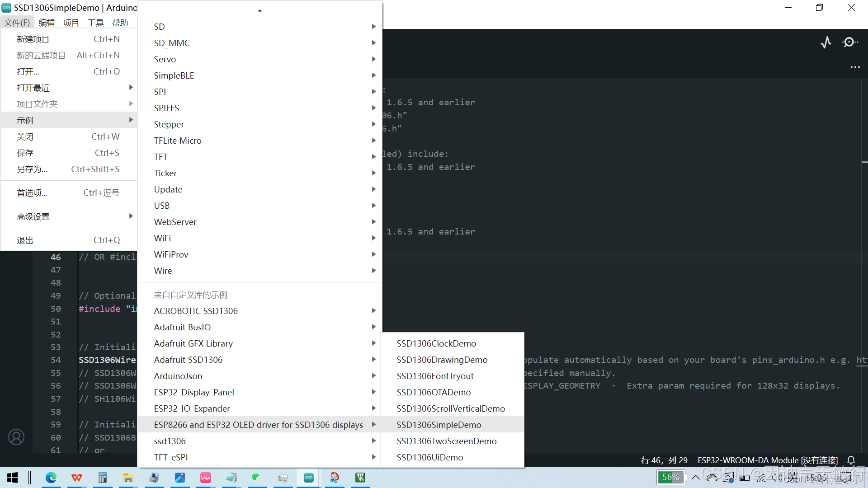
Task: Open Calculator from the taskbar
Action: [x=103, y=478]
